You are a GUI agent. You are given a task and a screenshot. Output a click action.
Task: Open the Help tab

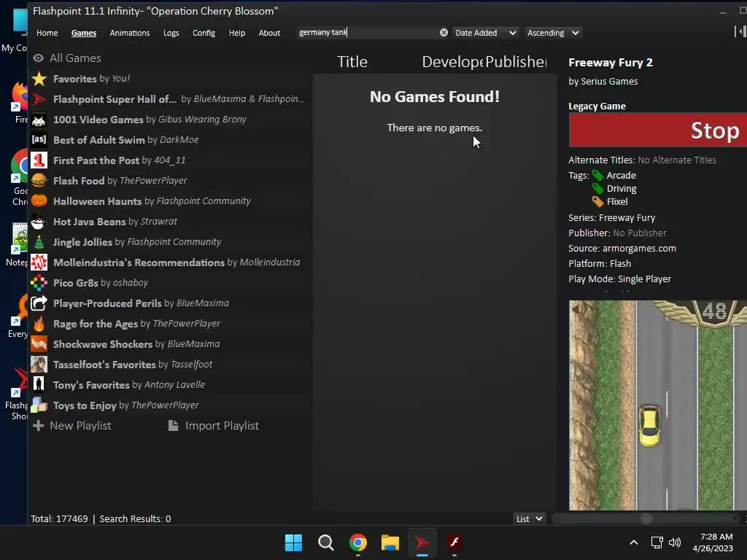(x=237, y=33)
